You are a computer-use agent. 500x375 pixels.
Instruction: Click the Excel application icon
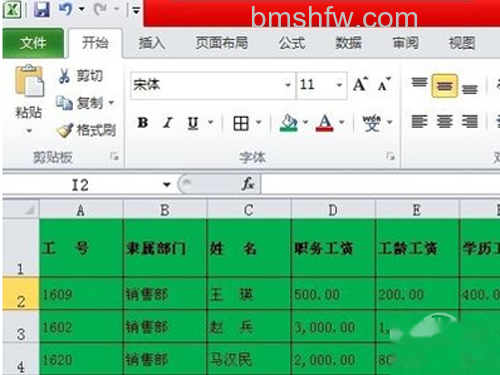coord(12,10)
